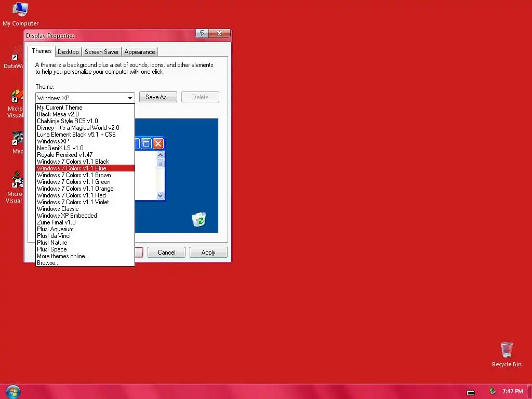This screenshot has width=532, height=399.
Task: Choose Windows XP Embedded theme
Action: (85, 216)
